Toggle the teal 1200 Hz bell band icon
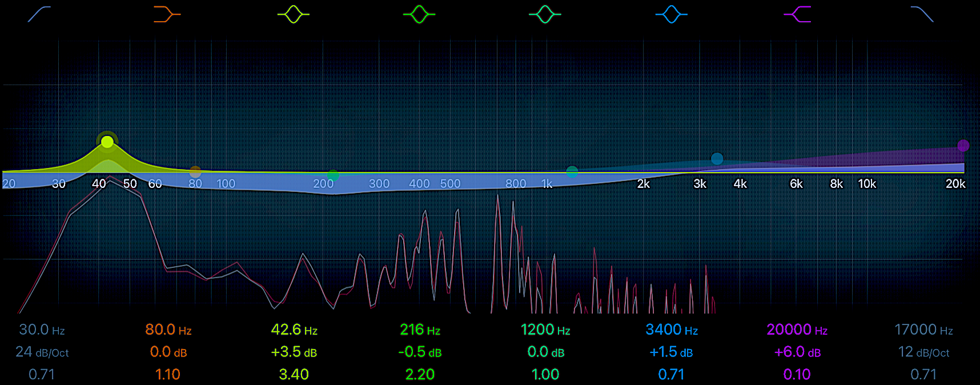The image size is (980, 385). click(x=545, y=14)
